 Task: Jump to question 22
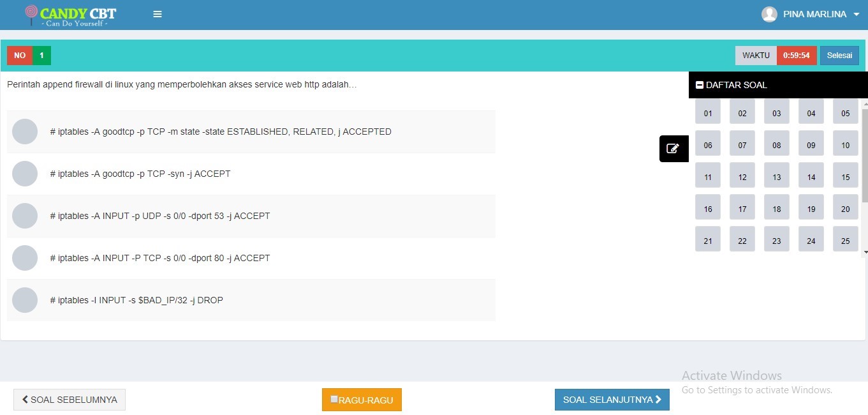click(742, 240)
